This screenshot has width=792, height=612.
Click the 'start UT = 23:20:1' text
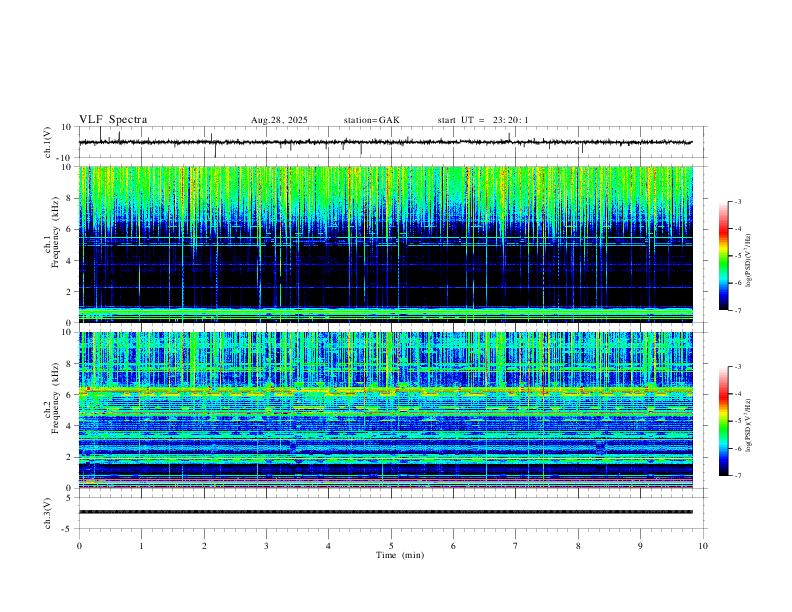click(x=483, y=120)
